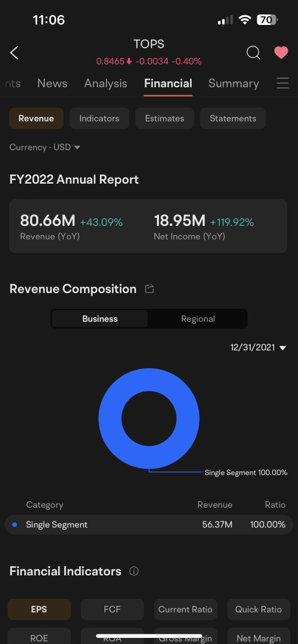
Task: Expand the Currency USD dropdown
Action: tap(45, 147)
